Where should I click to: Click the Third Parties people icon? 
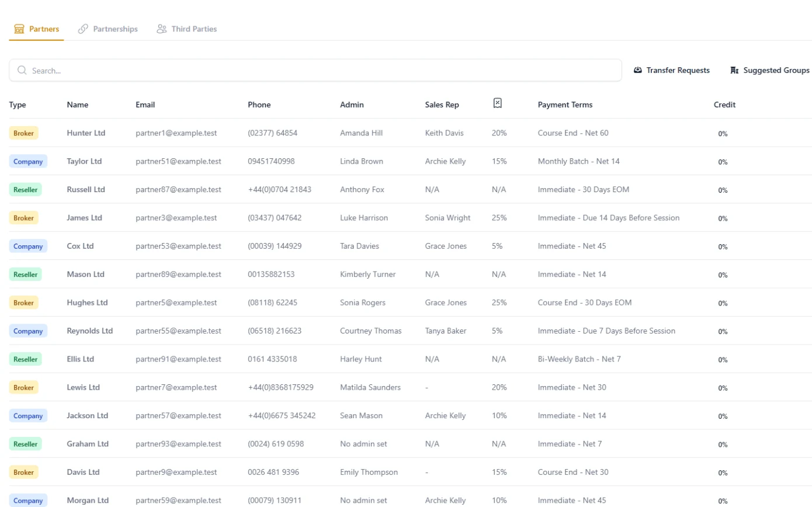[162, 29]
